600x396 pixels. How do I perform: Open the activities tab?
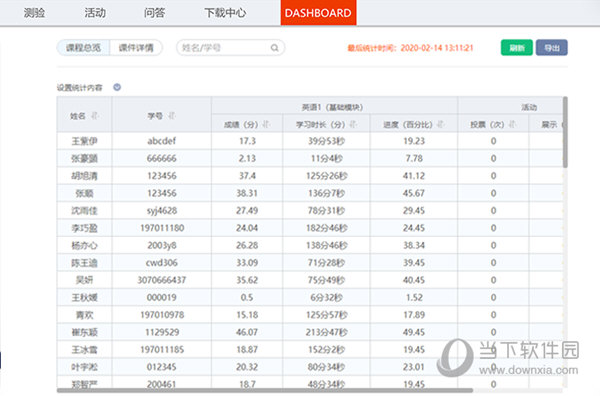coord(95,13)
